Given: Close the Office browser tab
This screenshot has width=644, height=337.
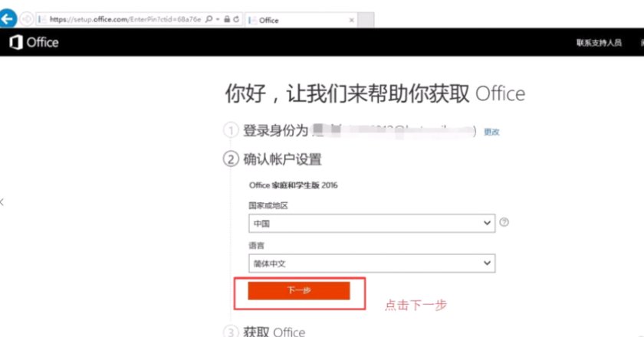Looking at the screenshot, I should point(352,20).
